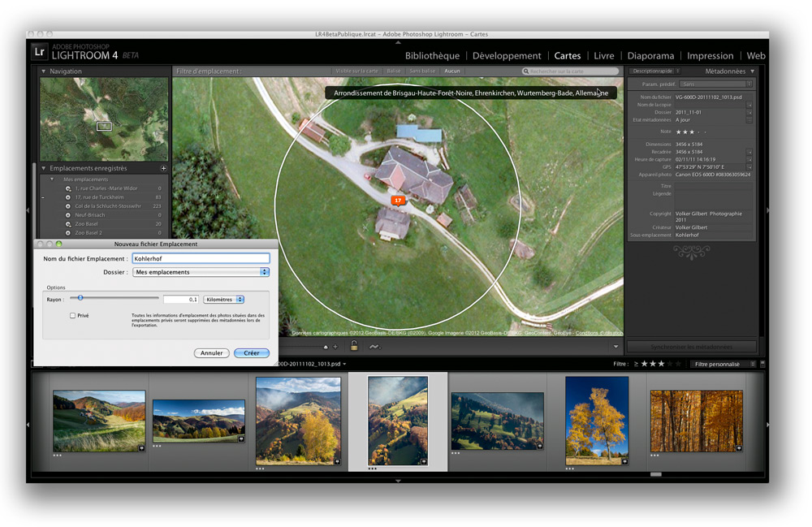
Task: Switch to the Impression module
Action: 710,56
